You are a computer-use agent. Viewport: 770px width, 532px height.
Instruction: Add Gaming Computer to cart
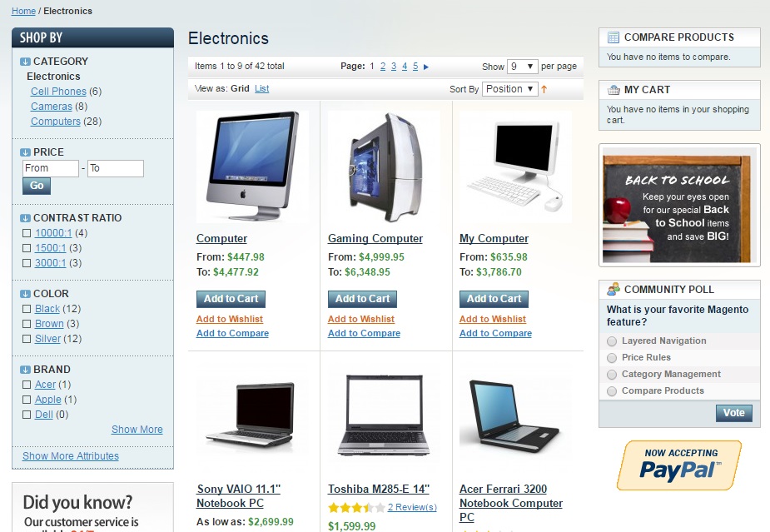[x=362, y=299]
